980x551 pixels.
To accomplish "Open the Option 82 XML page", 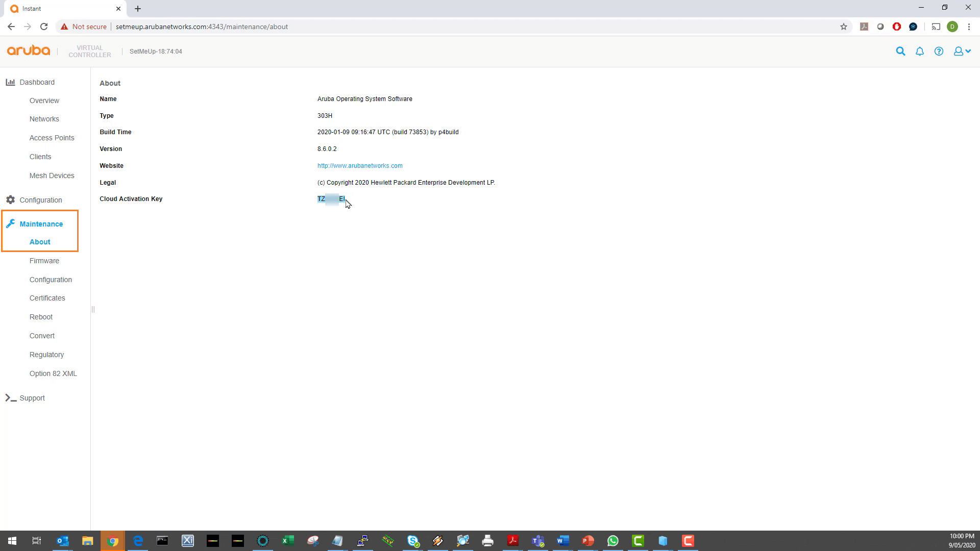I will pos(53,373).
